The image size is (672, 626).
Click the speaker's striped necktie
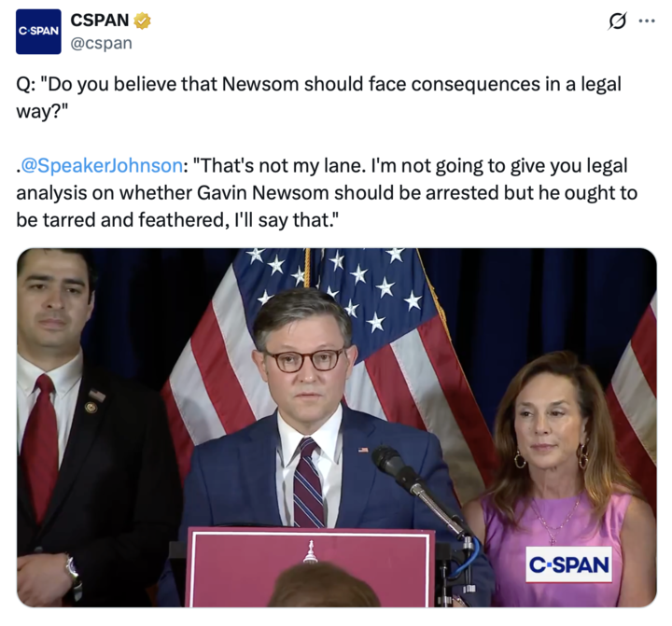pyautogui.click(x=308, y=482)
